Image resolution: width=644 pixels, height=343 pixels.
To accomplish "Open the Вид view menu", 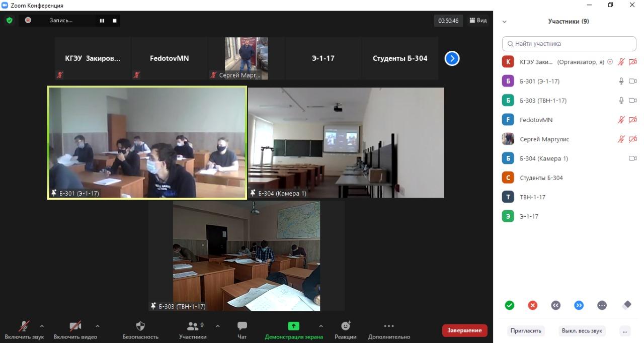I will click(478, 21).
